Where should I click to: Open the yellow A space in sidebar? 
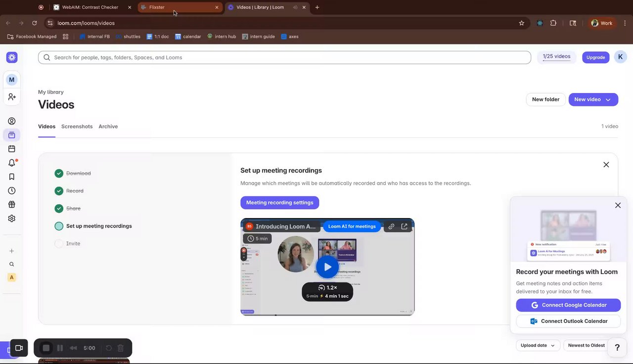click(12, 277)
